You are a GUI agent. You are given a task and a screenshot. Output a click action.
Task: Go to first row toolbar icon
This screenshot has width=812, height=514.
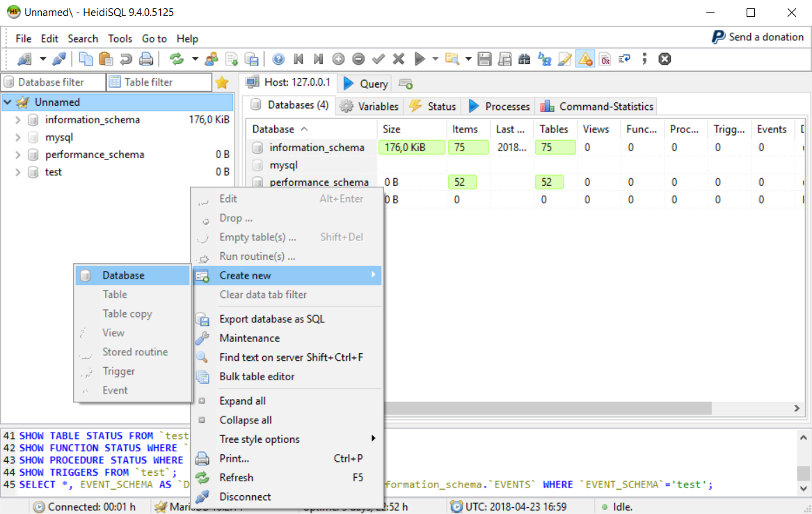click(298, 59)
